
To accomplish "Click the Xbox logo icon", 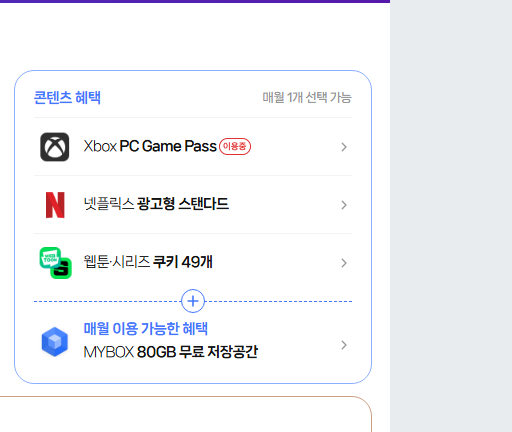I will 55,147.
